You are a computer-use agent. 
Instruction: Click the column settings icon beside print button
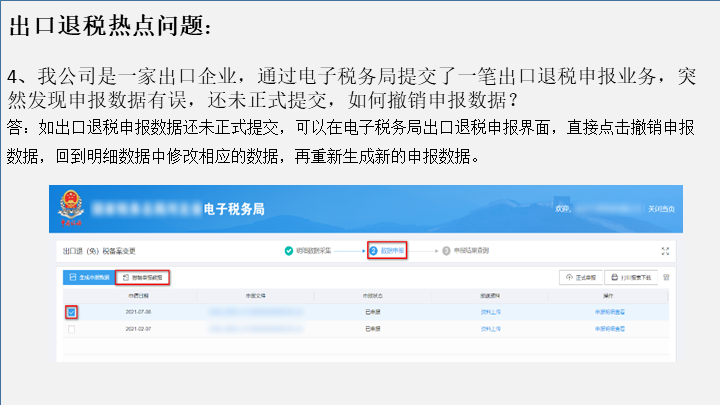[x=667, y=277]
